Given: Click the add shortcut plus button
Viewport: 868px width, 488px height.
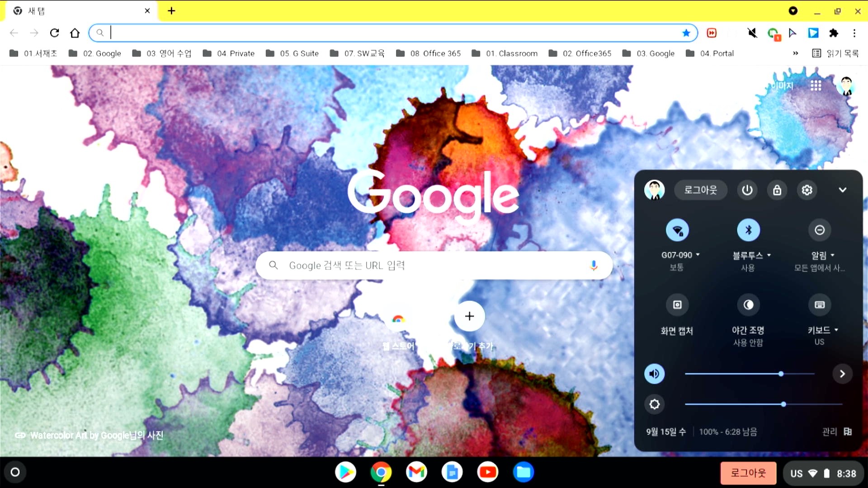Looking at the screenshot, I should coord(469,316).
